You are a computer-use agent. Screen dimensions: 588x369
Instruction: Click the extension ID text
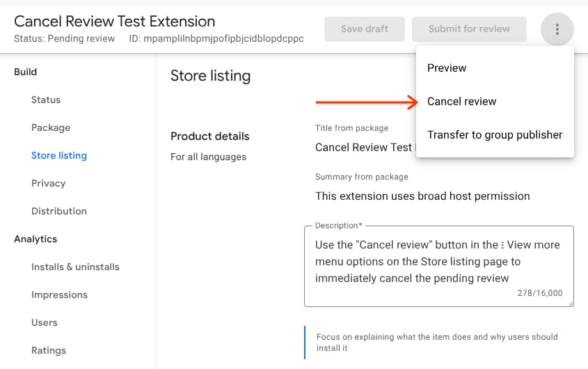click(x=216, y=39)
